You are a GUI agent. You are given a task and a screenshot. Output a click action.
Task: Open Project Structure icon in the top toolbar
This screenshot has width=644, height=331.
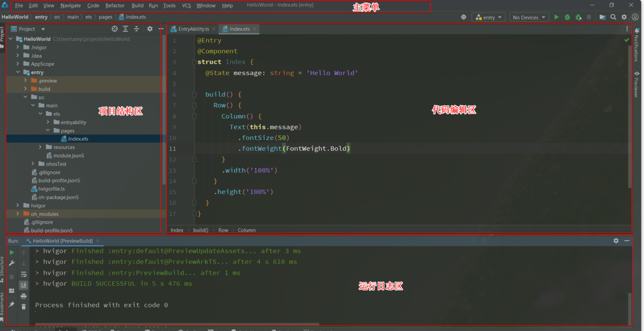pyautogui.click(x=602, y=17)
